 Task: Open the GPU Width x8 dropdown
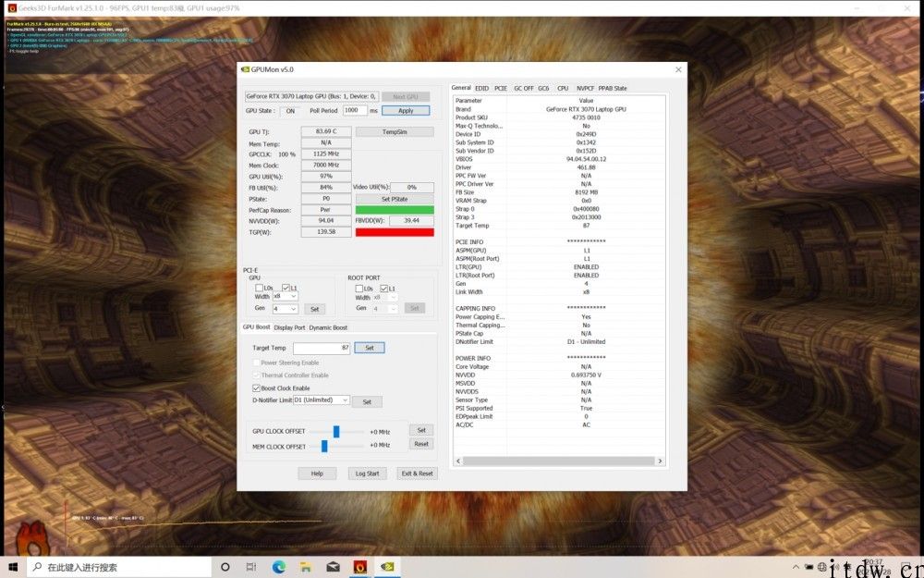pos(285,296)
